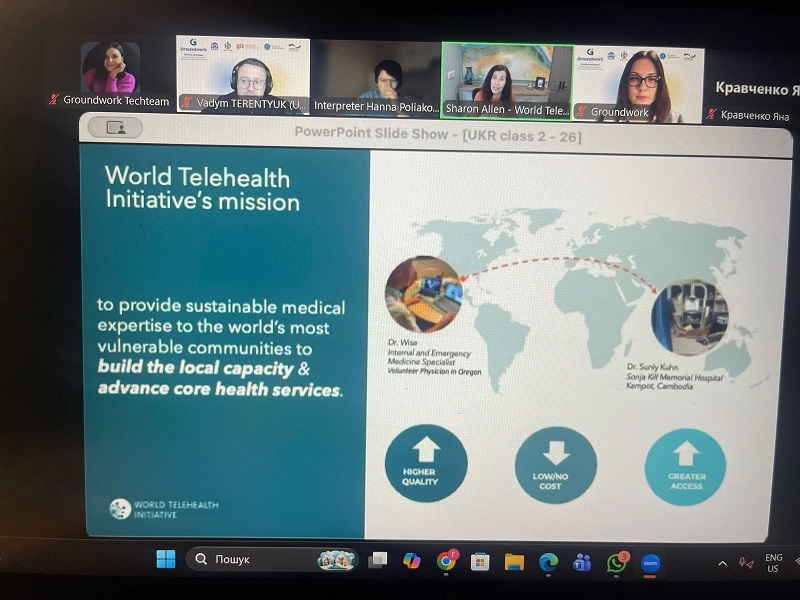
Task: Toggle the view mode button above slide
Action: (x=115, y=128)
